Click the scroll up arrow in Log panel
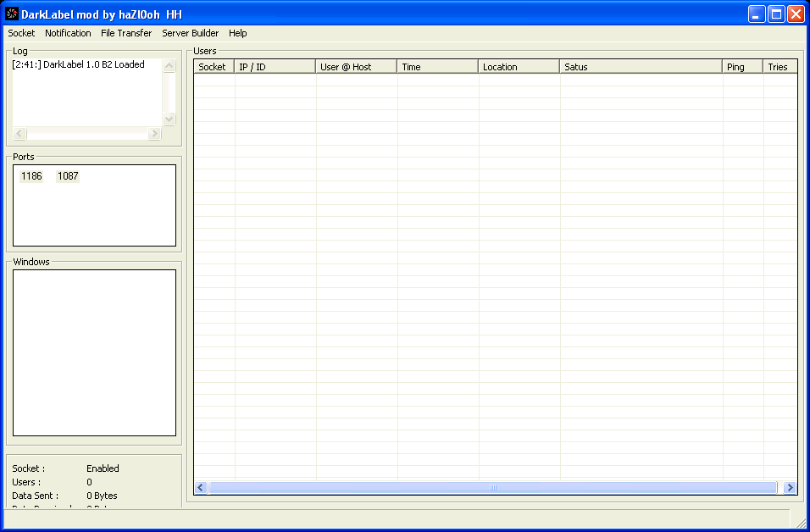The image size is (810, 532). coord(169,63)
